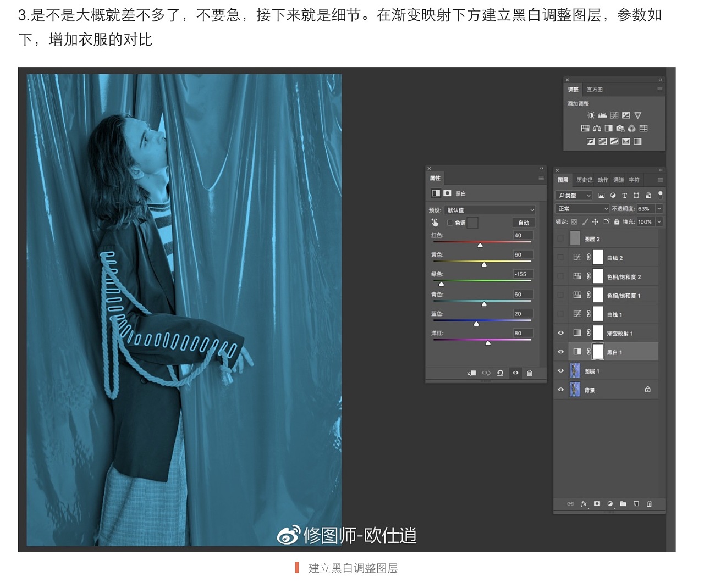Add a Gradient Map adjustment
704x588 pixels.
tap(637, 141)
